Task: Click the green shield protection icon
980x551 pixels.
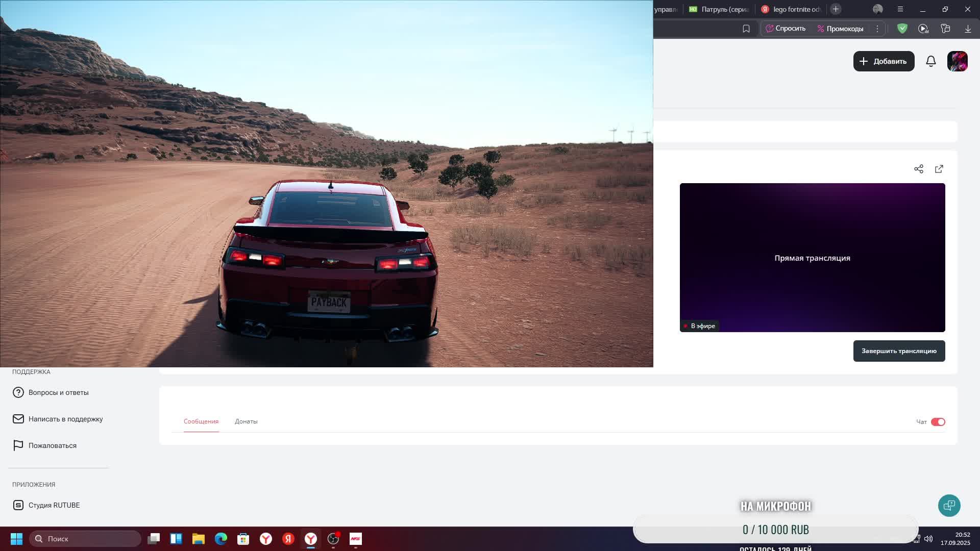Action: coord(902,29)
